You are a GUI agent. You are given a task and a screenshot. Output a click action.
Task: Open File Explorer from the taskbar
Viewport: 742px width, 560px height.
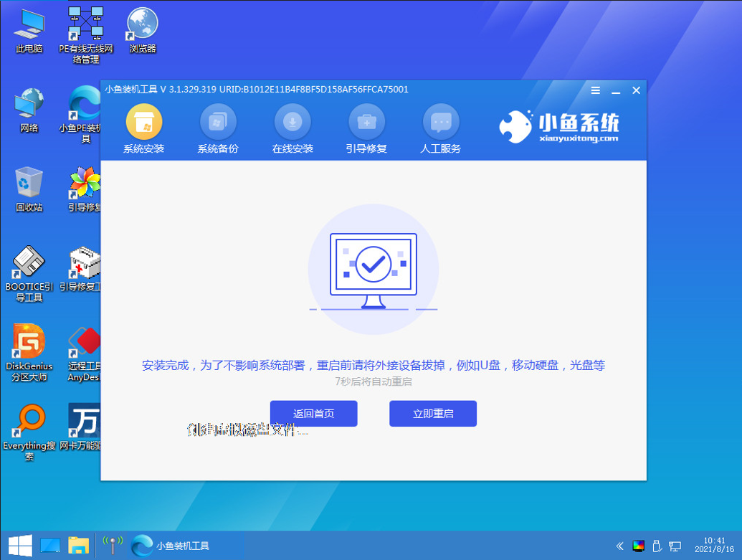(78, 545)
